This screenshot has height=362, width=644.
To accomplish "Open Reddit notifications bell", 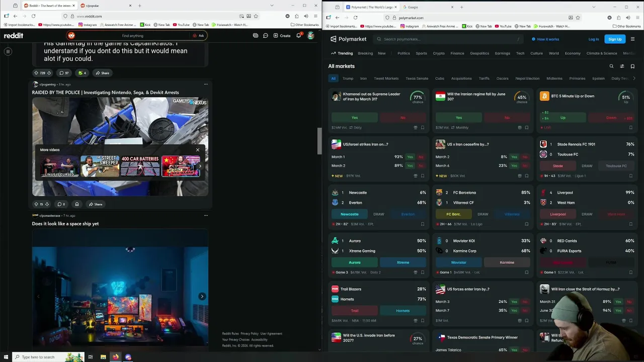I will [x=299, y=35].
